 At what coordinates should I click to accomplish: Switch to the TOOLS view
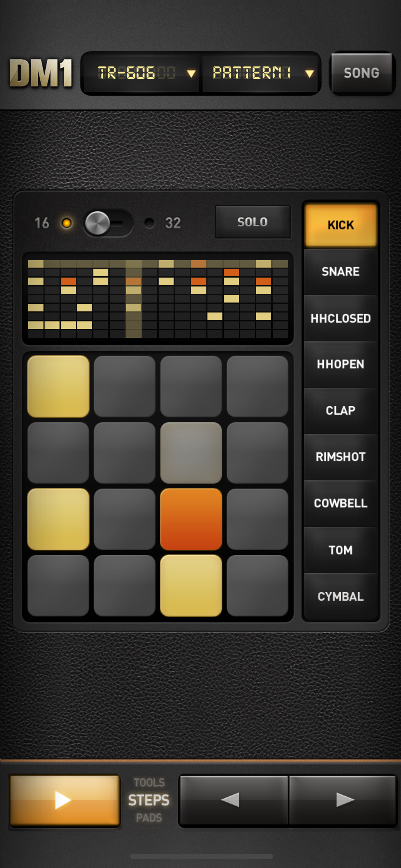[x=149, y=782]
